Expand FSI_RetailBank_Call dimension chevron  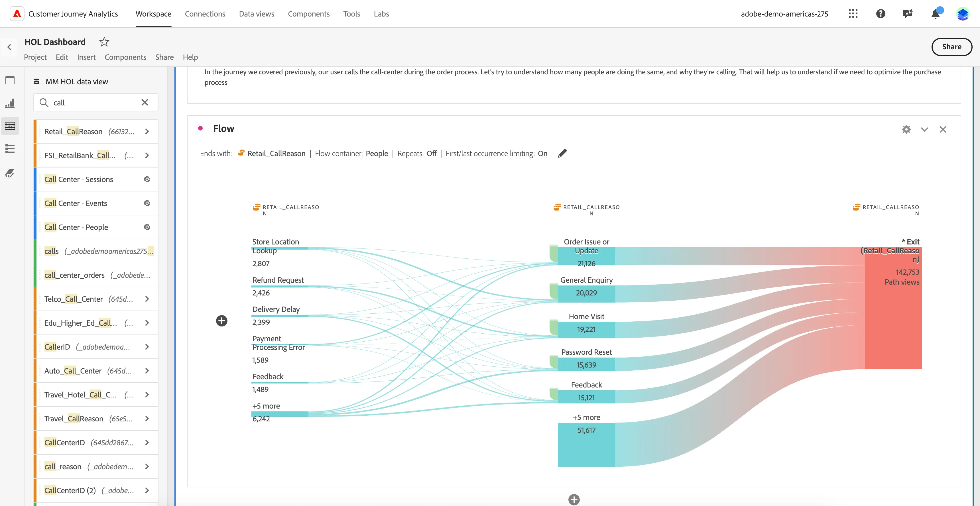[x=147, y=155]
